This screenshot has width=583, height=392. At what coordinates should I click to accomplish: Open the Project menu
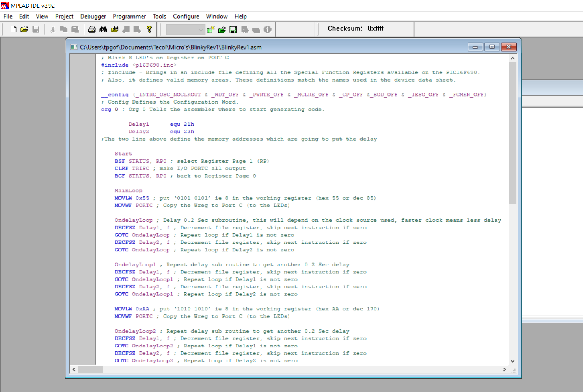[x=64, y=16]
